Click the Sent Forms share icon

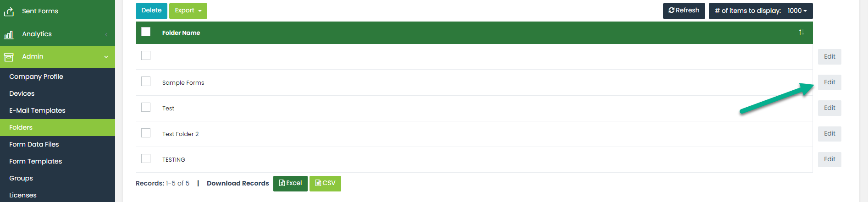coord(9,11)
